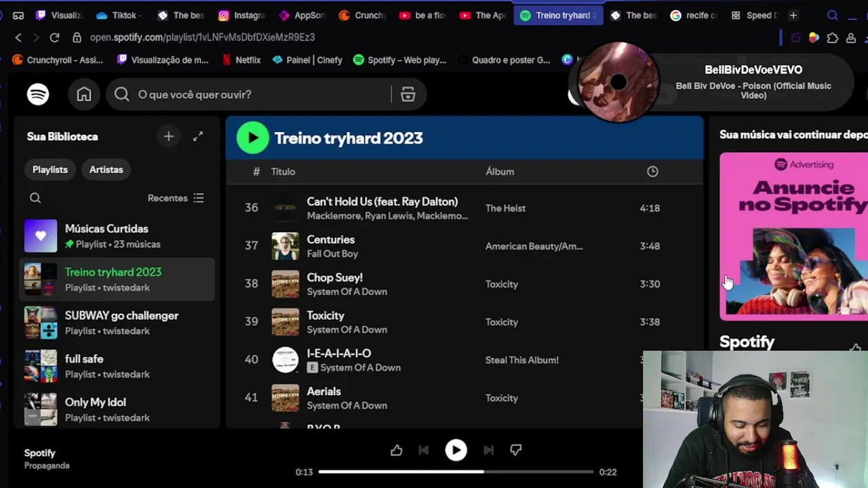
Task: Open Músicas Curtidas playlist
Action: [118, 236]
